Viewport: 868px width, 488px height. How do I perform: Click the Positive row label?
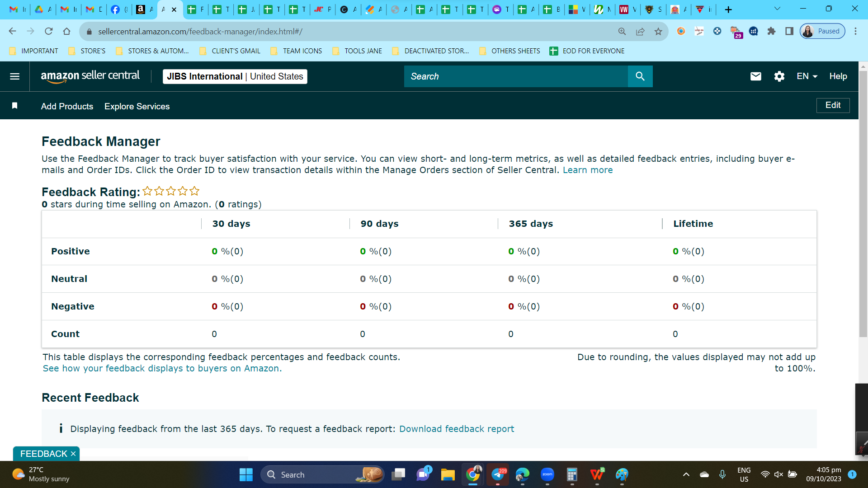pos(71,251)
